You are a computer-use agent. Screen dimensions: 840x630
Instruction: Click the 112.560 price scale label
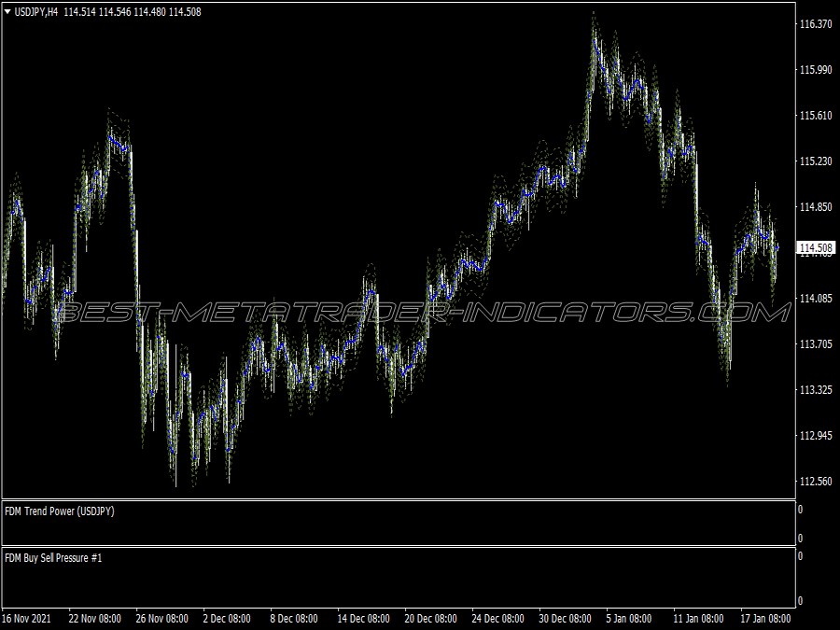(816, 481)
